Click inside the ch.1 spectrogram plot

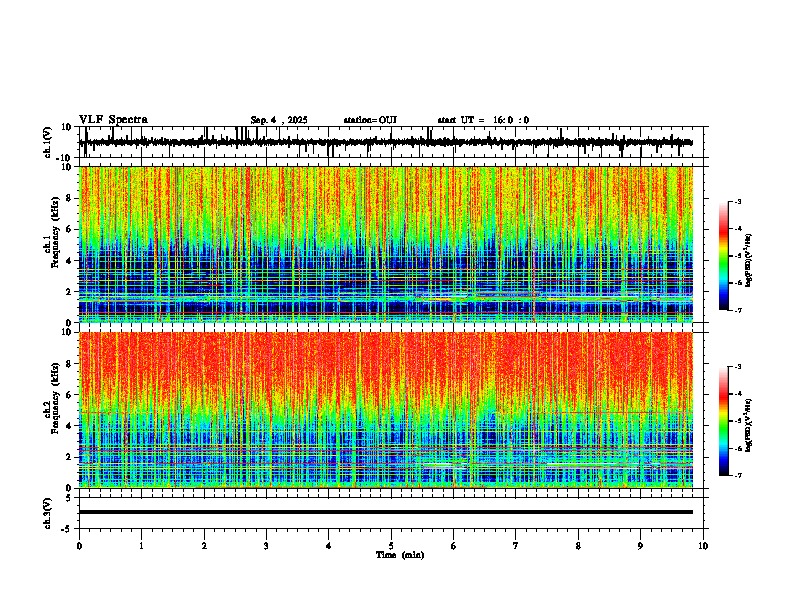pos(386,244)
